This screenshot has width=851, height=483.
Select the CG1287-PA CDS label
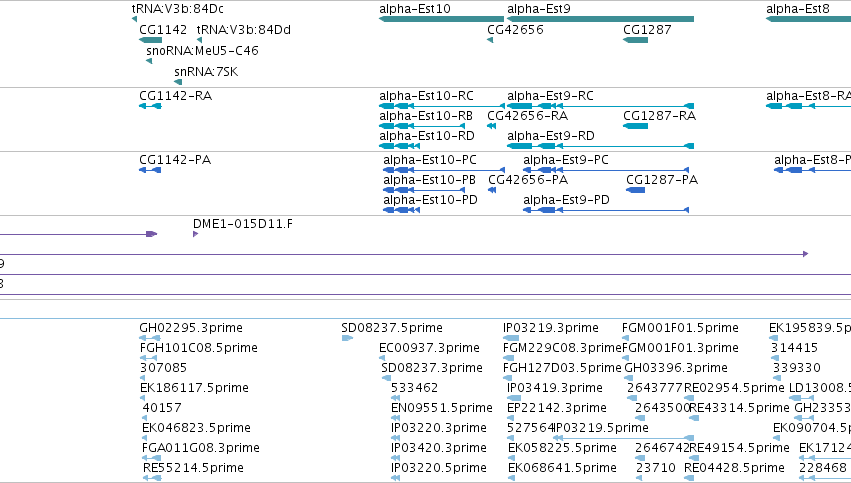coord(662,180)
